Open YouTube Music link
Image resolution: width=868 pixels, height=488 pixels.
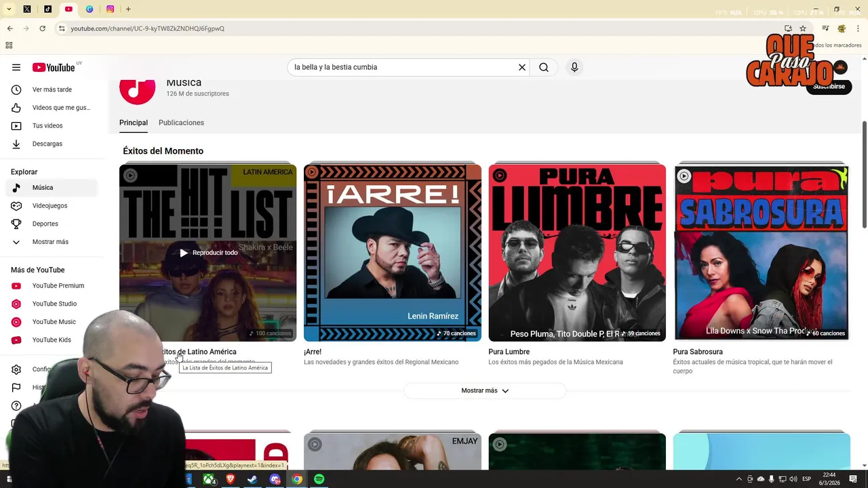tap(52, 322)
